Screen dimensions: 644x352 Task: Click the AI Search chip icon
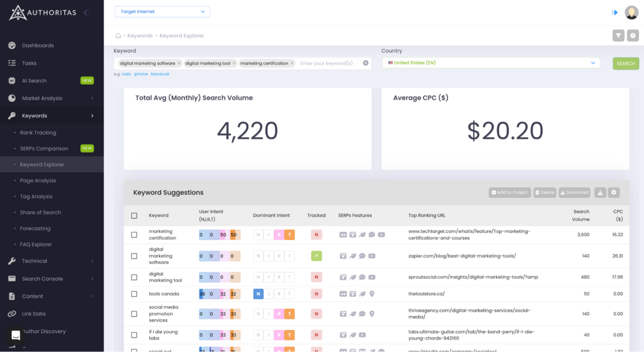[12, 81]
